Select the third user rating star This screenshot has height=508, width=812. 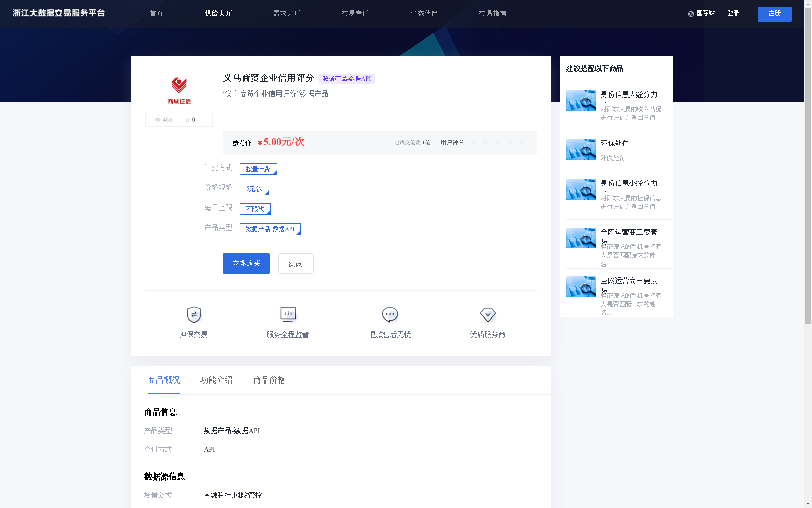point(497,142)
